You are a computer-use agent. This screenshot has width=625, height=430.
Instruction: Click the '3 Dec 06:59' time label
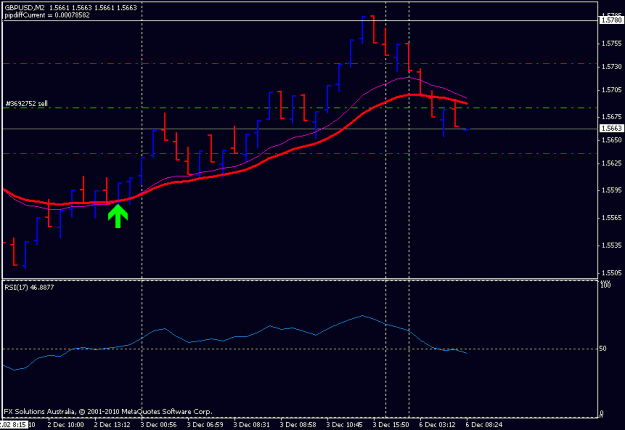[205, 425]
